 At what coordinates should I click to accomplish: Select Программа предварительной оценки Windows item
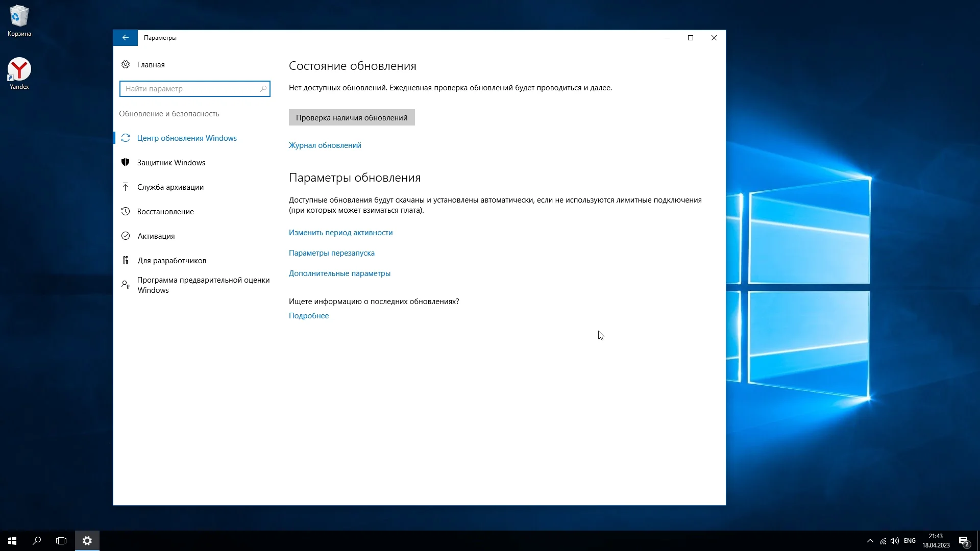203,285
